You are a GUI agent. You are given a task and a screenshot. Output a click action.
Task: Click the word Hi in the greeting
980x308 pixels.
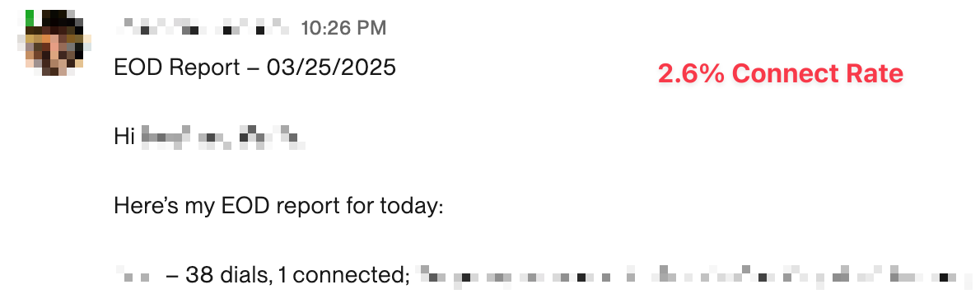[x=124, y=136]
